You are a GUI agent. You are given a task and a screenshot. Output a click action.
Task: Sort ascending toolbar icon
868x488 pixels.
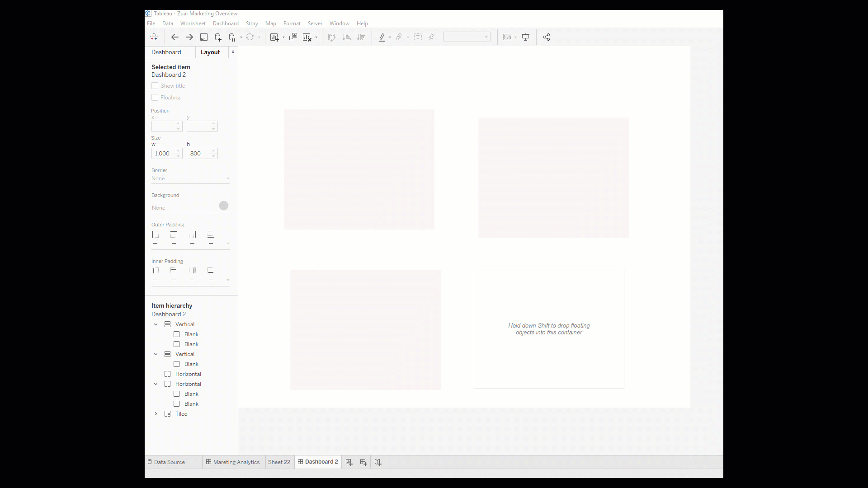[347, 37]
